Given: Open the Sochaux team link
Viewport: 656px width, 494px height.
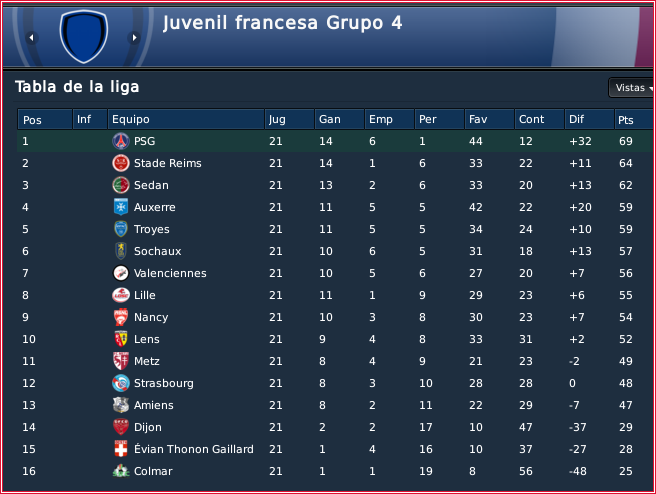Looking at the screenshot, I should pos(157,251).
